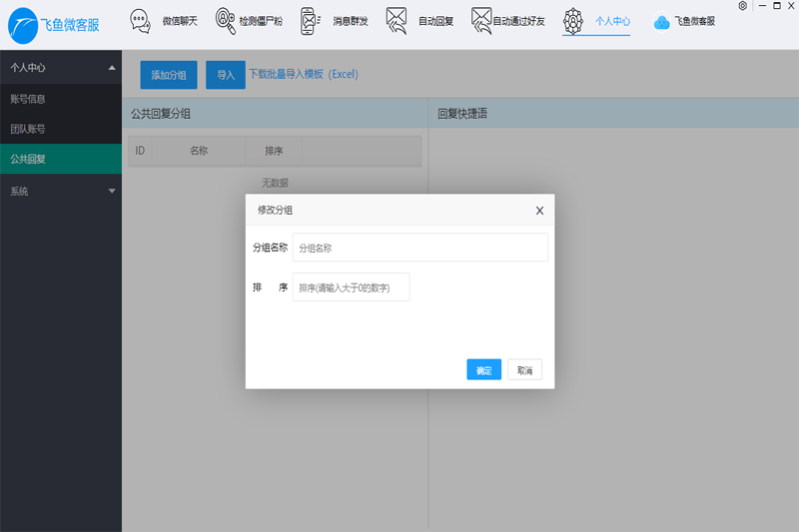Click the 飞鱼微客服 cloud icon

[661, 21]
